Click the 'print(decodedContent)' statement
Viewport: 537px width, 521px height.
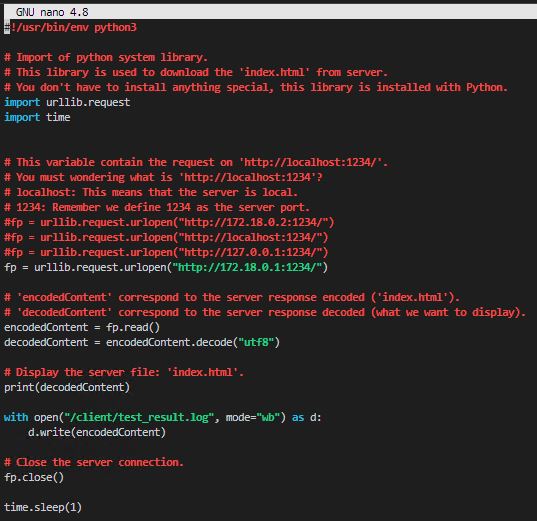[x=67, y=387]
